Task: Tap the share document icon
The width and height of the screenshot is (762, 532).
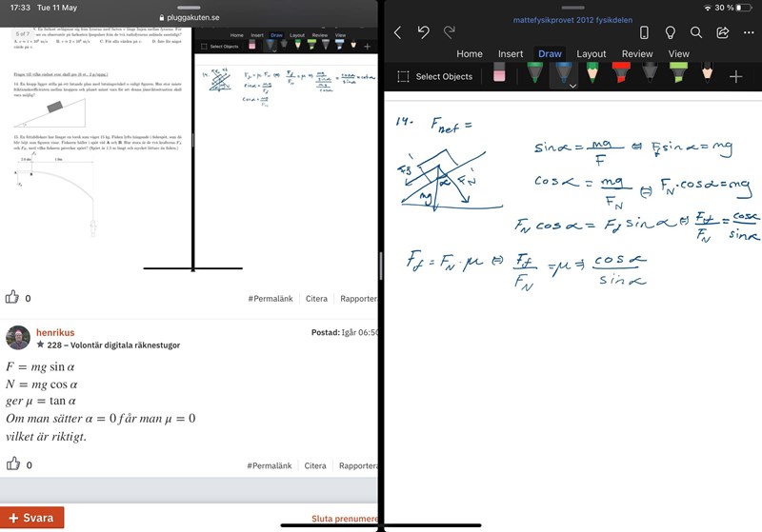Action: [x=722, y=32]
